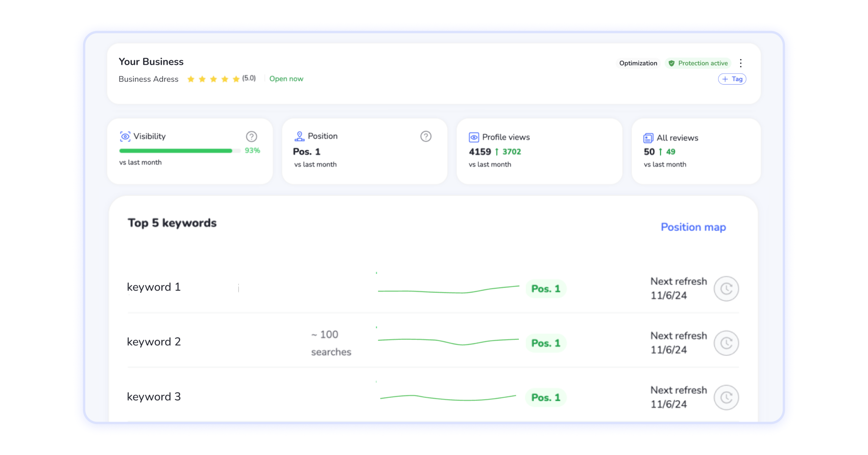868x455 pixels.
Task: Refresh keyword 2 using its clock icon
Action: 726,343
